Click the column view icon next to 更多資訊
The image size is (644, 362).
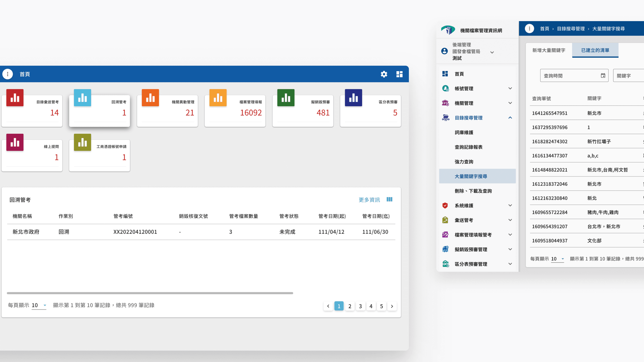389,199
